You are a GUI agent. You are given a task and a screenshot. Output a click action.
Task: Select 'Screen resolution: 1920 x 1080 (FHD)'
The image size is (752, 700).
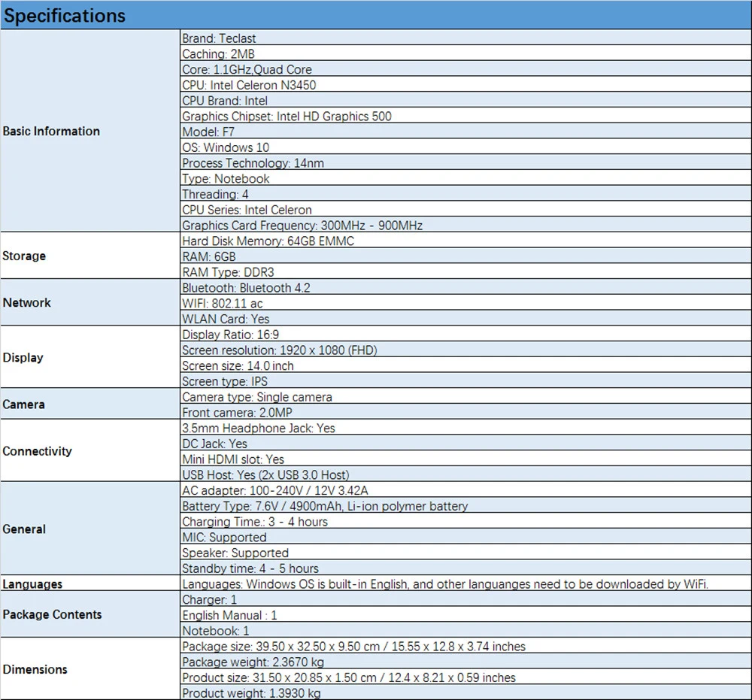[x=465, y=350]
